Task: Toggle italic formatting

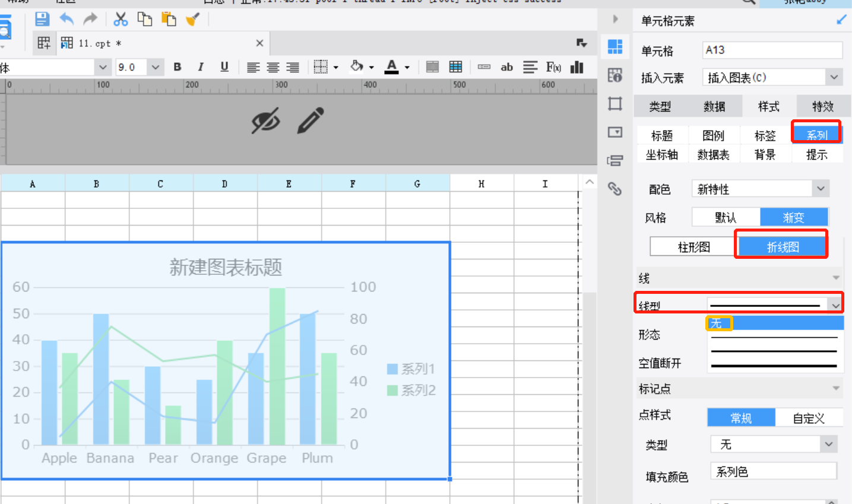Action: coord(201,67)
